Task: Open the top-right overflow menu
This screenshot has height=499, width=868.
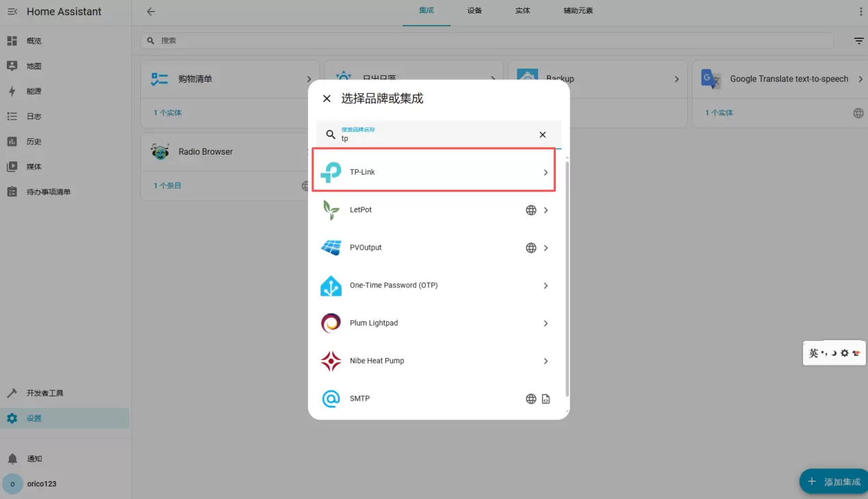Action: [861, 12]
